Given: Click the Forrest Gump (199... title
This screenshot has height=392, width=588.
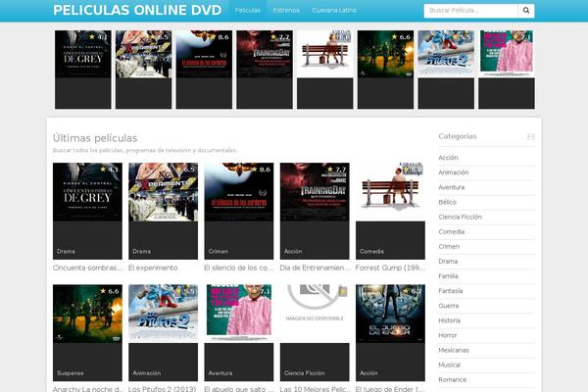Looking at the screenshot, I should (390, 268).
